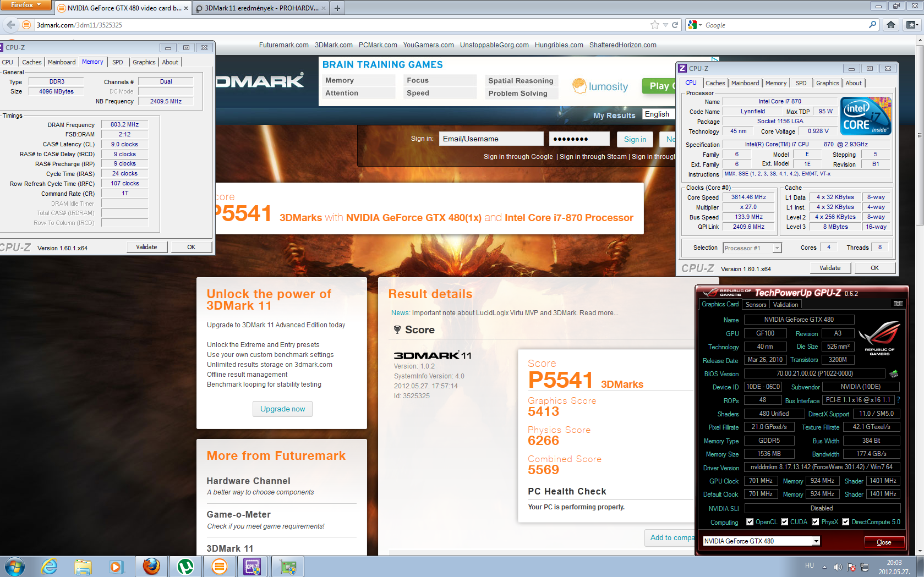Take a GPU-Z screenshot with camera icon

[898, 304]
